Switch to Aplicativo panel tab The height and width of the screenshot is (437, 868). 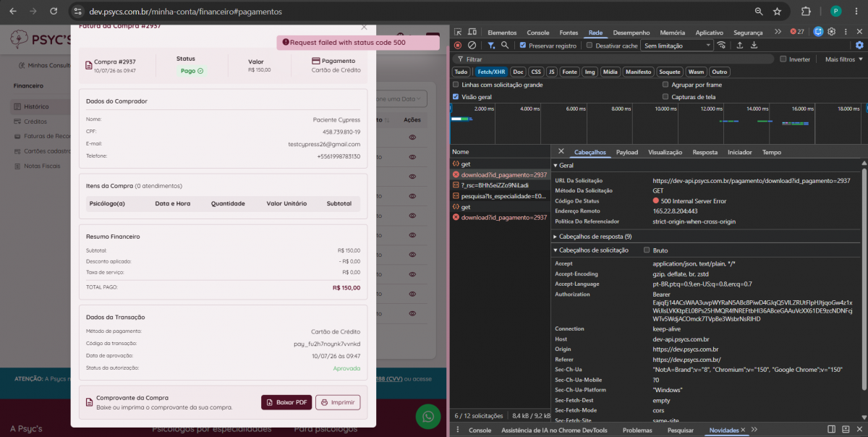tap(709, 33)
